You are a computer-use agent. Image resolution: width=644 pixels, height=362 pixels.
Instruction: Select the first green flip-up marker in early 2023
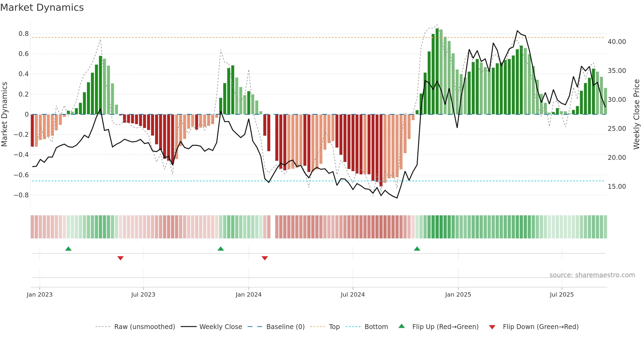(68, 249)
